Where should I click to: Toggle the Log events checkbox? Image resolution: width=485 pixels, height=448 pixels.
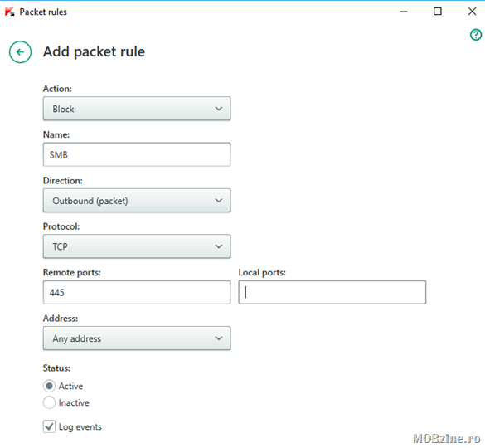pyautogui.click(x=49, y=426)
